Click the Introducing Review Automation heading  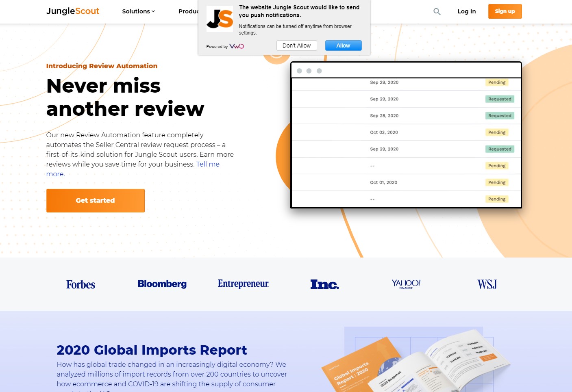102,66
